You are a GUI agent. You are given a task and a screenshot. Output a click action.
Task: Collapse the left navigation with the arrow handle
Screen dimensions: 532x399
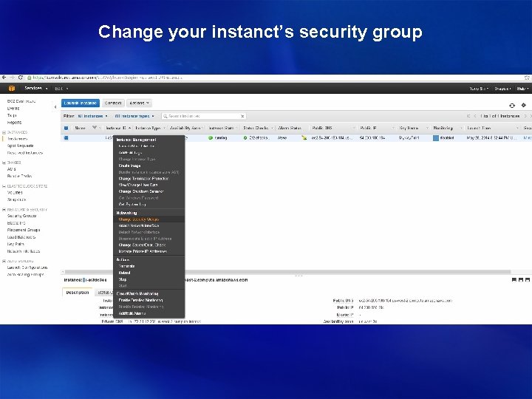pyautogui.click(x=55, y=107)
